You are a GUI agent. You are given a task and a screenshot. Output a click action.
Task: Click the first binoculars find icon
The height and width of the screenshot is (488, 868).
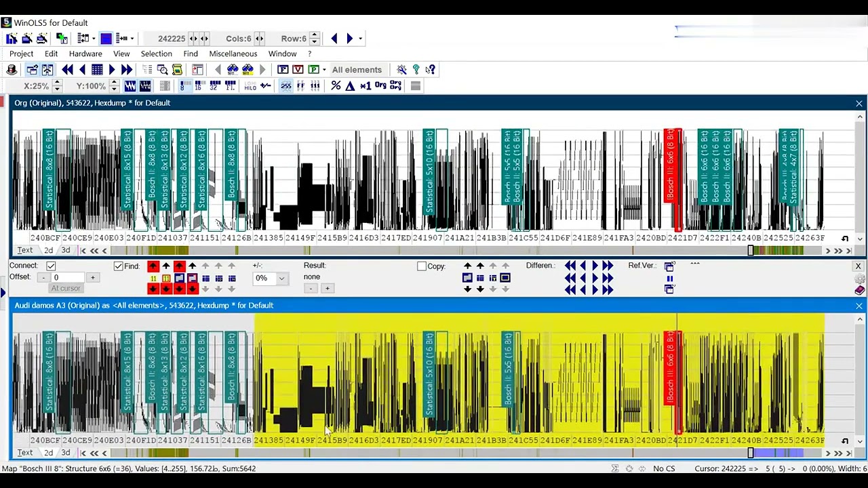pos(233,69)
